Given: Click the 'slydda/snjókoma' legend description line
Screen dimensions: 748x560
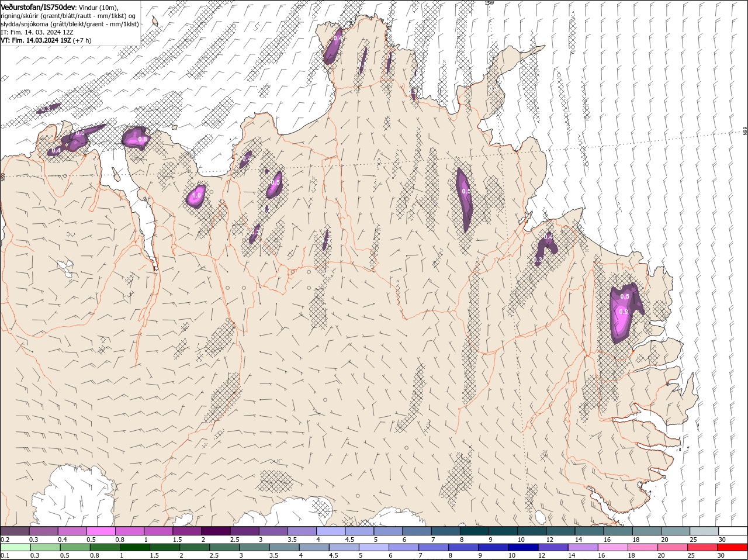Looking at the screenshot, I should click(x=70, y=24).
